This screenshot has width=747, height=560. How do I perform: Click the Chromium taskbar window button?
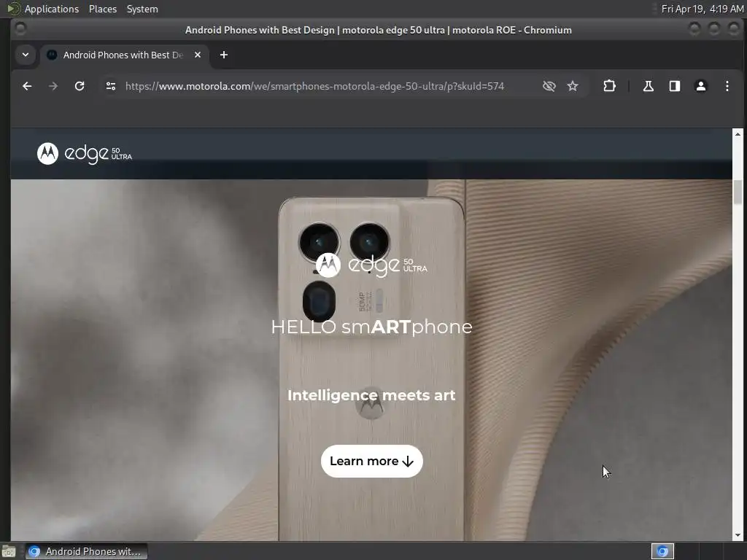86,551
